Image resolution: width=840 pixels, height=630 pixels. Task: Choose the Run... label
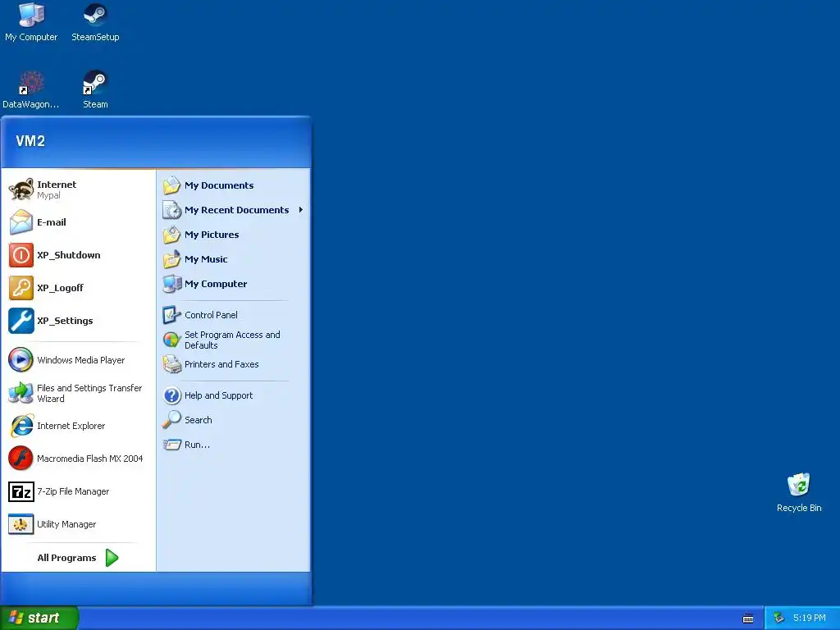[x=197, y=445]
